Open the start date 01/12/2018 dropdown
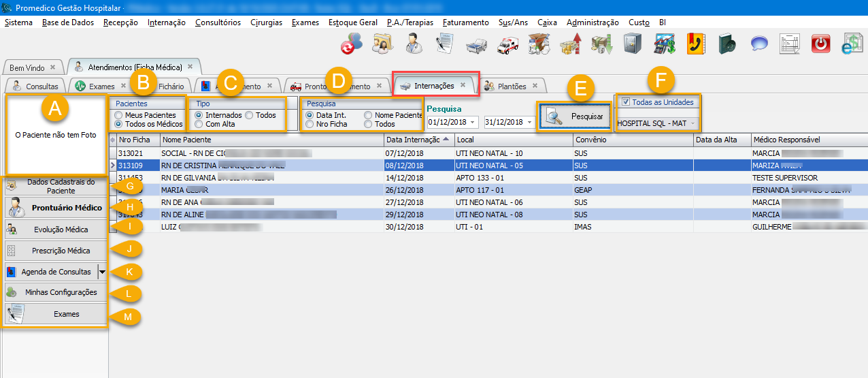 473,123
